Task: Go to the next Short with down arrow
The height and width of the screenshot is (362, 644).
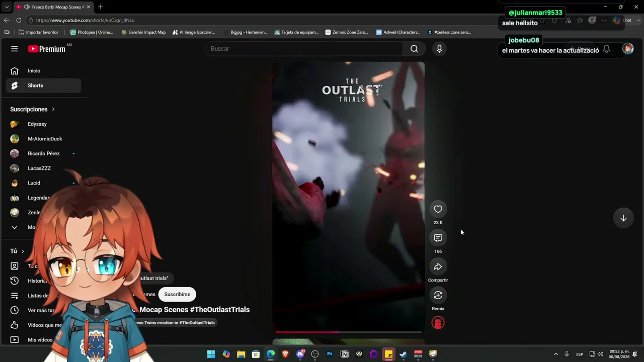Action: coord(623,218)
